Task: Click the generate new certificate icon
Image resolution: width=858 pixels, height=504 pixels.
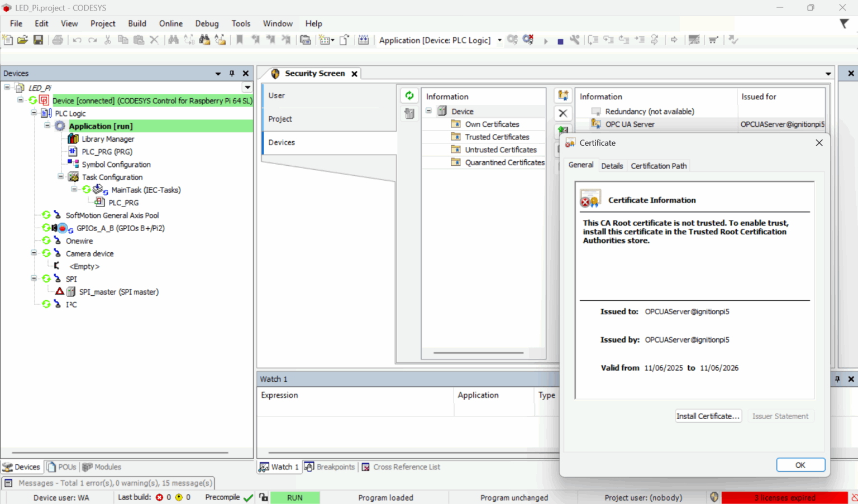Action: point(563,96)
